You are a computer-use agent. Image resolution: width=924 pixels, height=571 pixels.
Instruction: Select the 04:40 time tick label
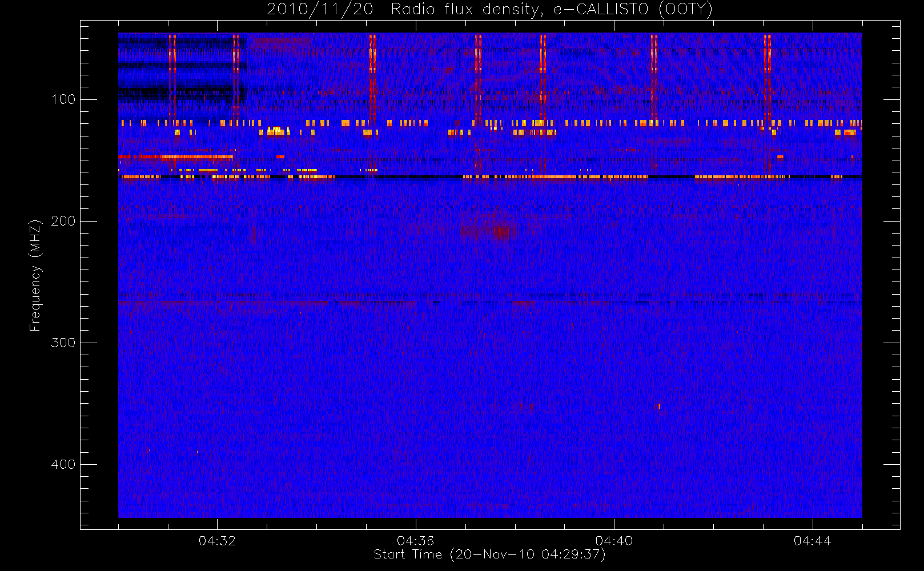point(614,541)
